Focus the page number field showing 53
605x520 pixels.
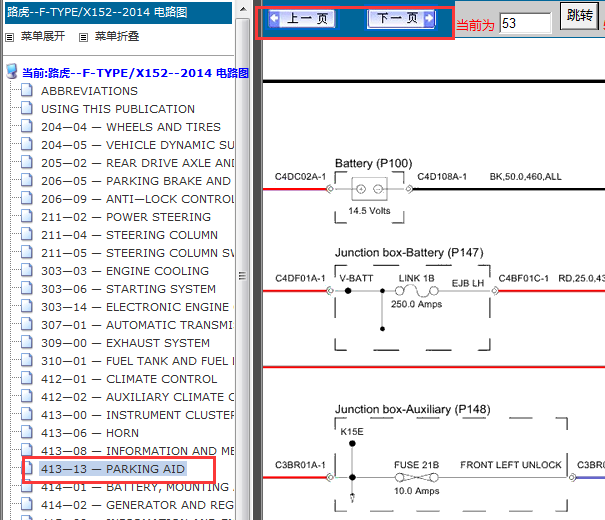tap(525, 23)
